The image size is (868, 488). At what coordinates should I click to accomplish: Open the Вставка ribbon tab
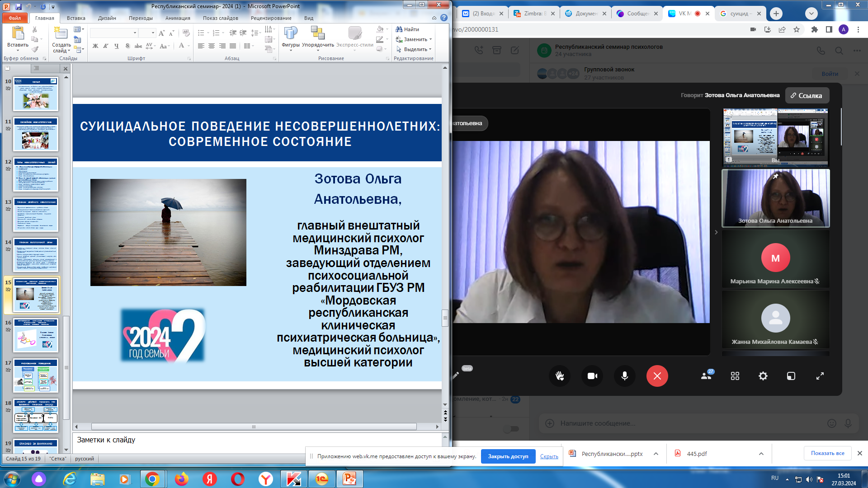[76, 18]
